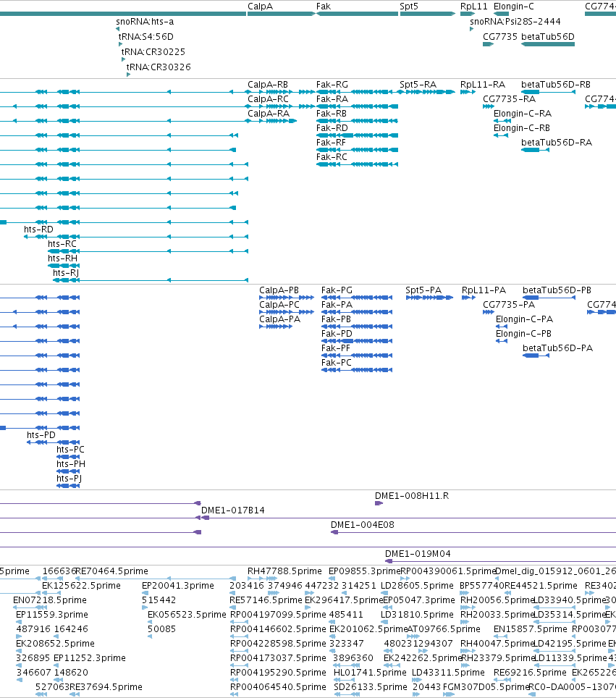Screen dimensions: 616x698
Task: Select the Fak-RD transcript label
Action: (332, 128)
